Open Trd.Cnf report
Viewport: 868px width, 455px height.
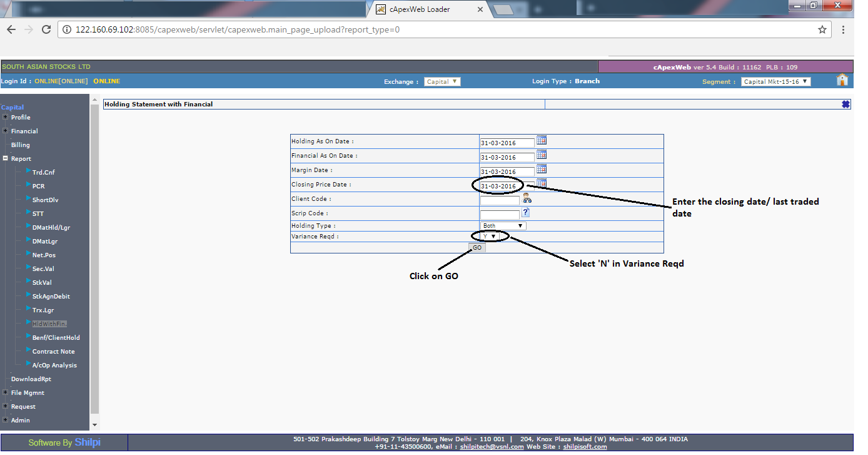click(x=44, y=172)
